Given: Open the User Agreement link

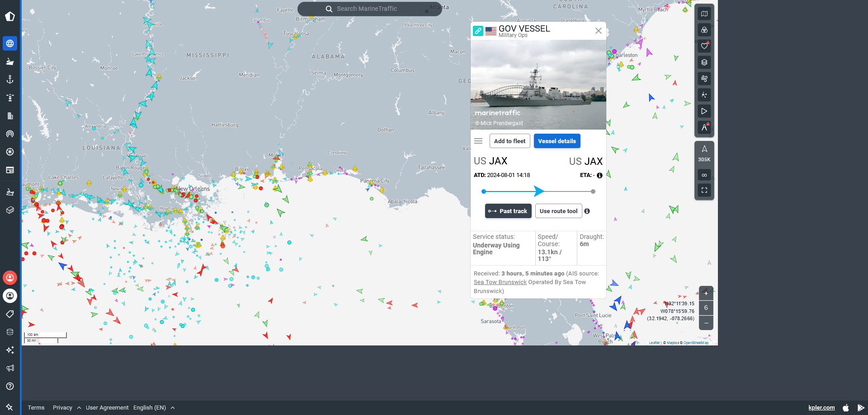Looking at the screenshot, I should point(107,408).
